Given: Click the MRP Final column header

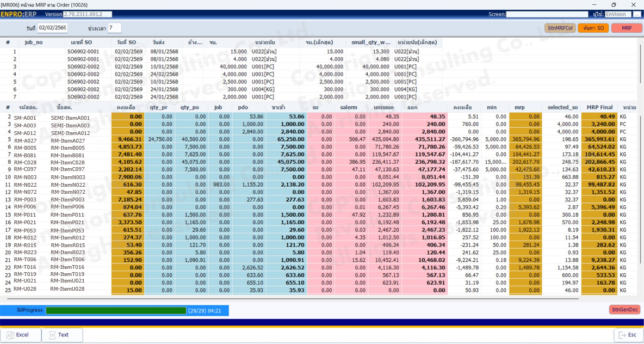Looking at the screenshot, I should (599, 107).
